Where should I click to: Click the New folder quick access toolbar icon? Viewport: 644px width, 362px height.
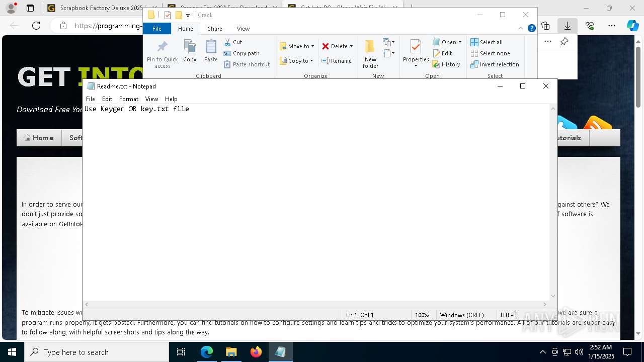click(179, 15)
